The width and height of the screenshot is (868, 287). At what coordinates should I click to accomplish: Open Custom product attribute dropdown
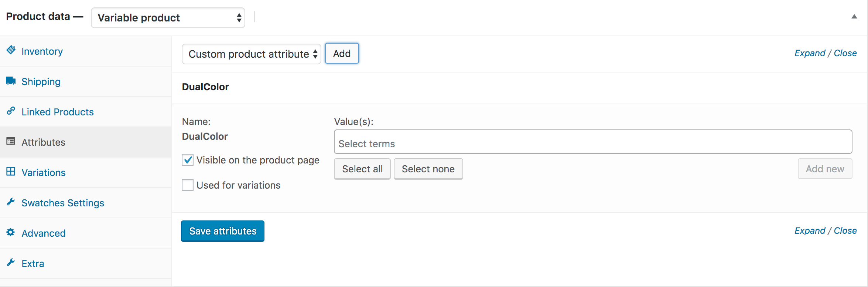(x=251, y=54)
